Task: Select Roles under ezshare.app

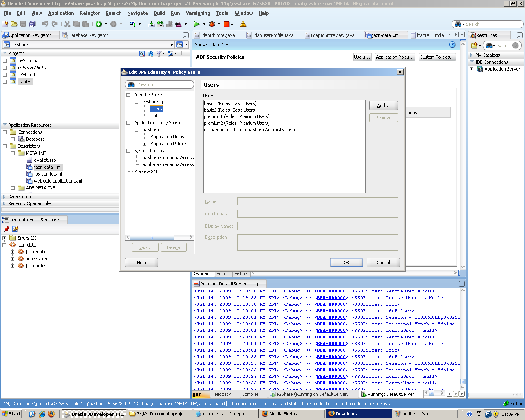Action: pos(156,116)
